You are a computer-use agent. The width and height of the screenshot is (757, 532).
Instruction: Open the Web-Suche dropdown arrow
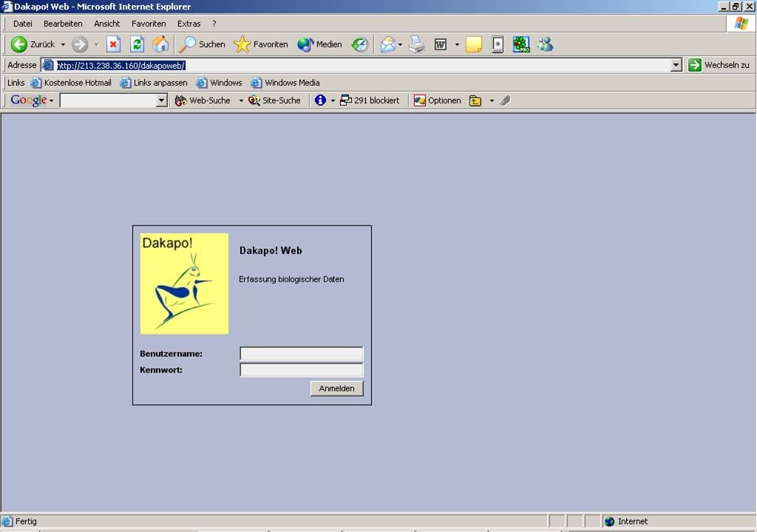coord(241,100)
